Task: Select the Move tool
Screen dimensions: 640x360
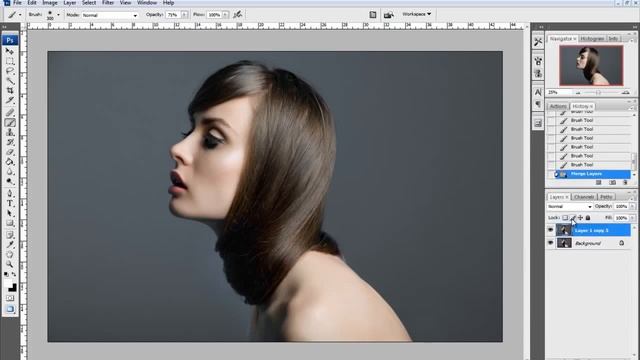Action: click(x=10, y=51)
